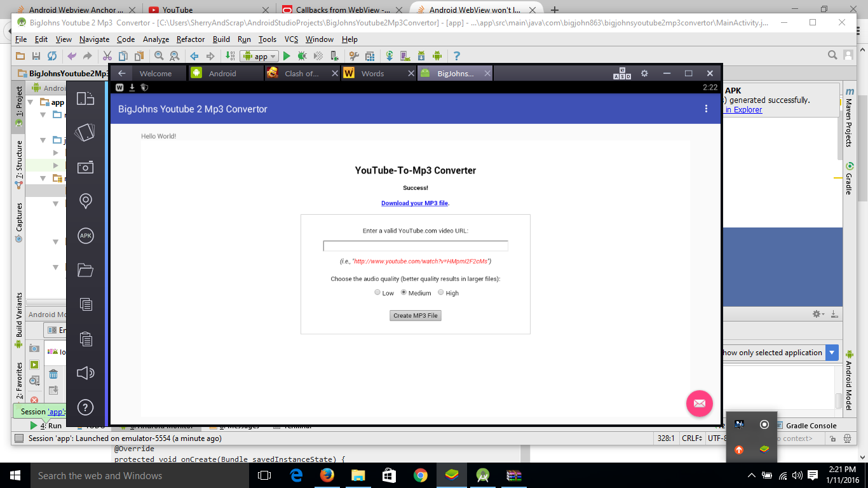This screenshot has width=868, height=488.
Task: Click the Find magnifier toolbar icon
Action: click(159, 56)
